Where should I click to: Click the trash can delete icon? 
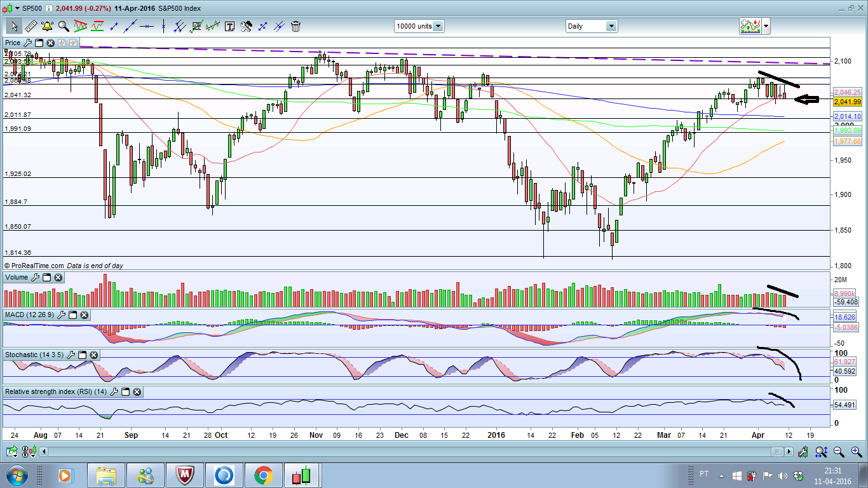pyautogui.click(x=295, y=26)
